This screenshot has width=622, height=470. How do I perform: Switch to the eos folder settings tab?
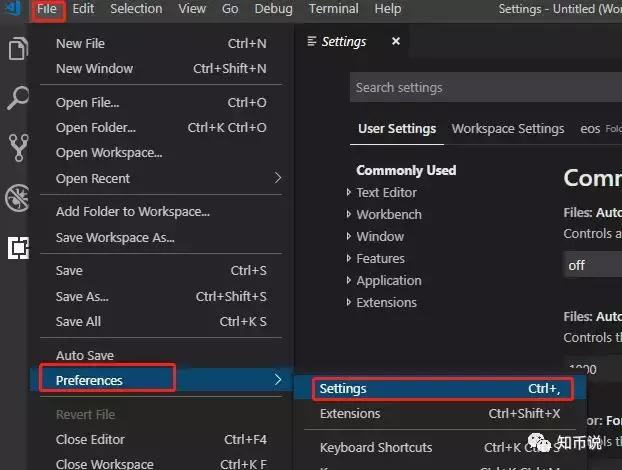[x=600, y=129]
